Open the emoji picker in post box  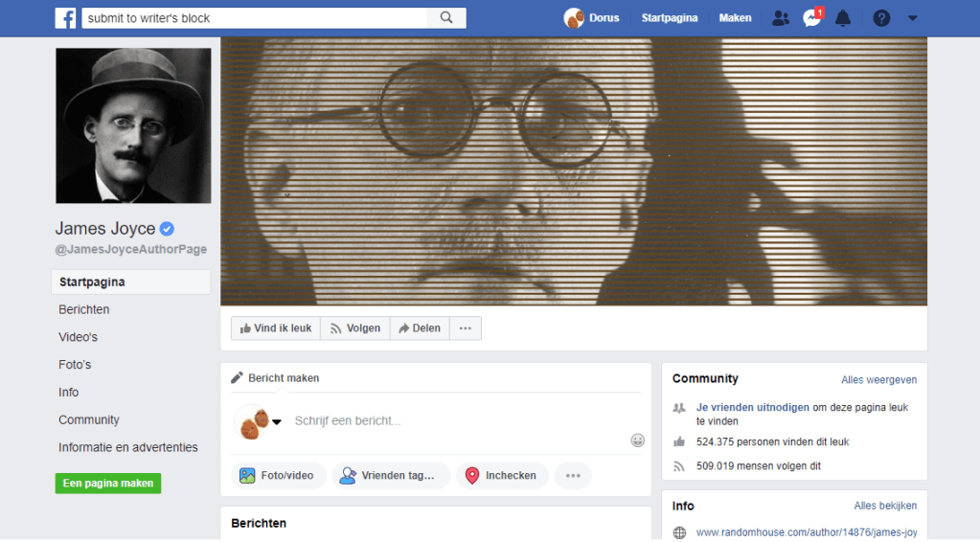point(637,440)
